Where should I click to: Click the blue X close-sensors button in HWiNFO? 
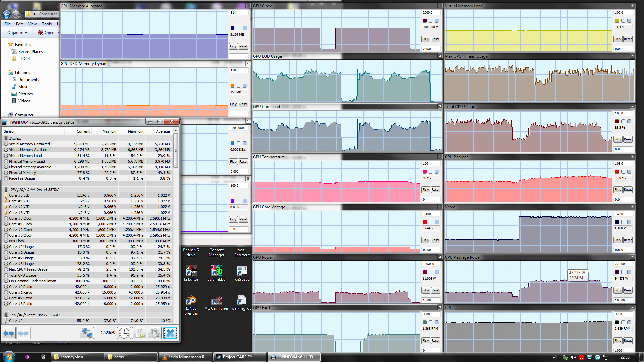tap(170, 333)
